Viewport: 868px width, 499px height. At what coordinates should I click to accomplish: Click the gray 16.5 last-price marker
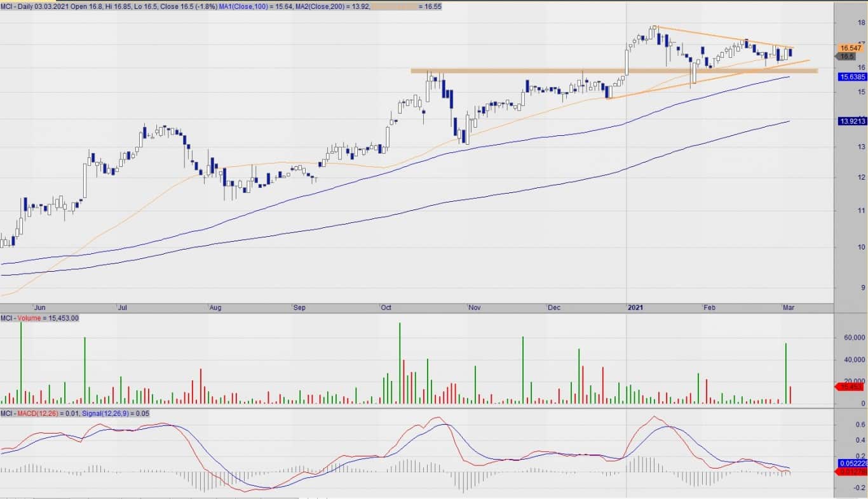[846, 57]
